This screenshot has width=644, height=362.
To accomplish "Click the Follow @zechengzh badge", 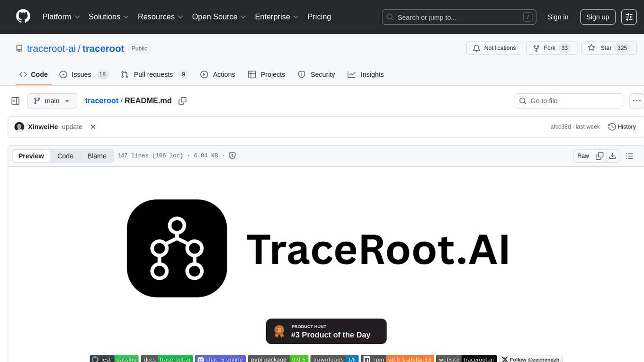I will point(531,359).
